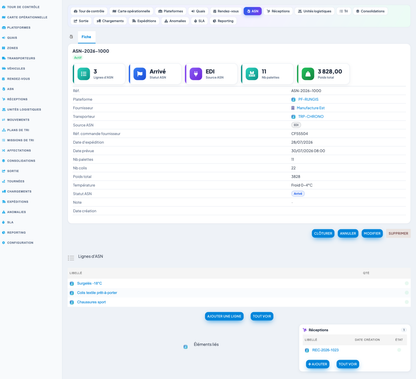The image size is (416, 379).
Task: Open Plateformes top navigation pill
Action: pyautogui.click(x=171, y=11)
